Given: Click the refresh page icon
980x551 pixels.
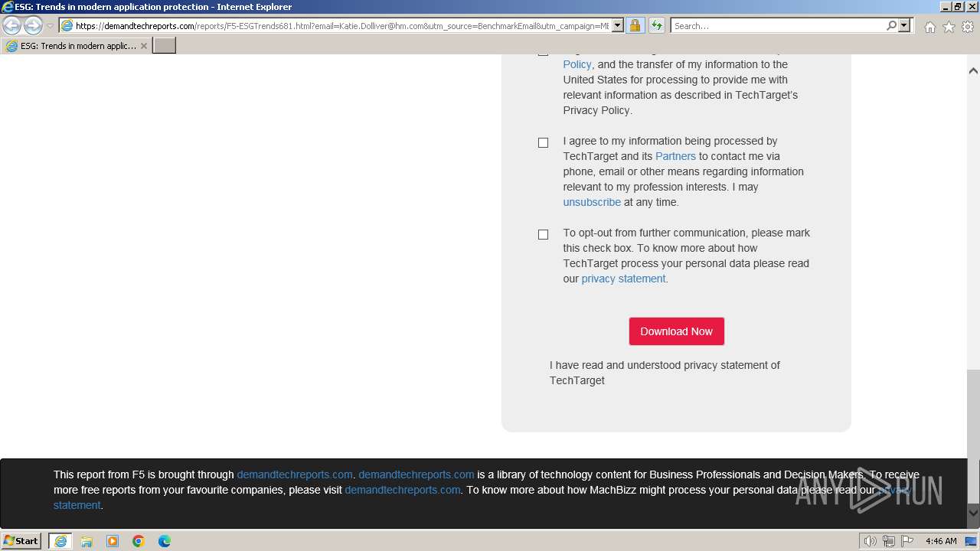Looking at the screenshot, I should click(656, 26).
